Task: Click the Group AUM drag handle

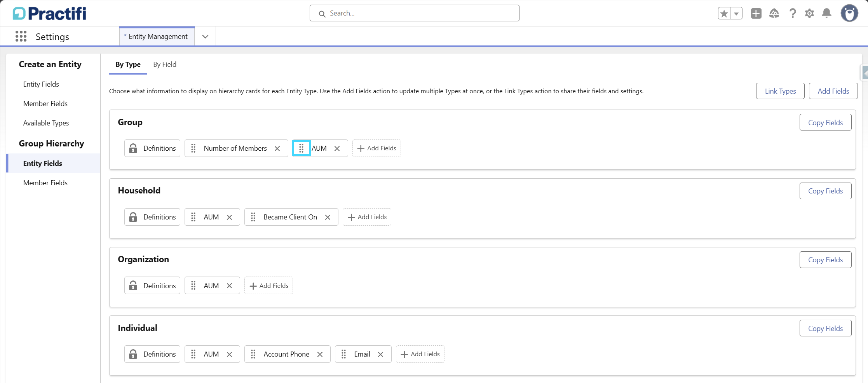Action: point(301,148)
